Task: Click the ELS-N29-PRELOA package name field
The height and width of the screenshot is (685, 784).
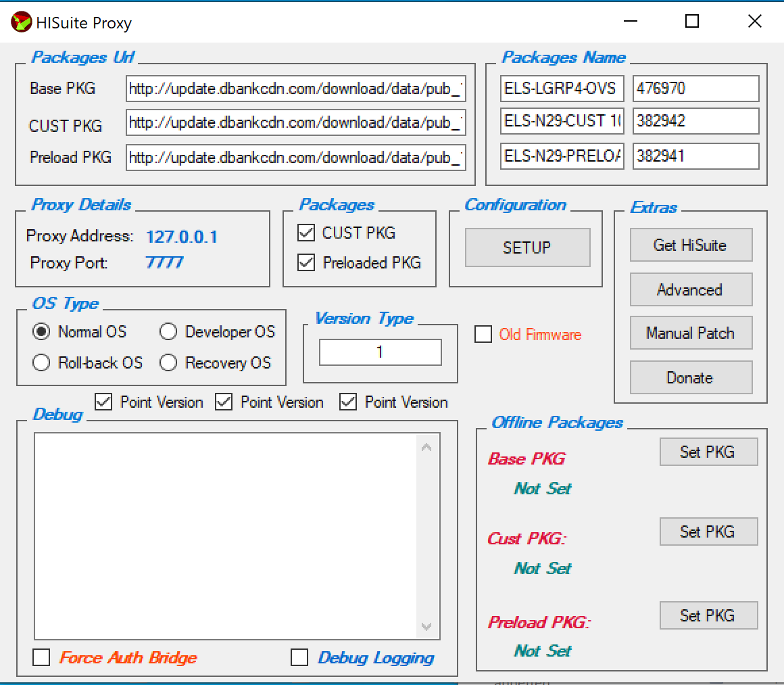Action: 562,156
